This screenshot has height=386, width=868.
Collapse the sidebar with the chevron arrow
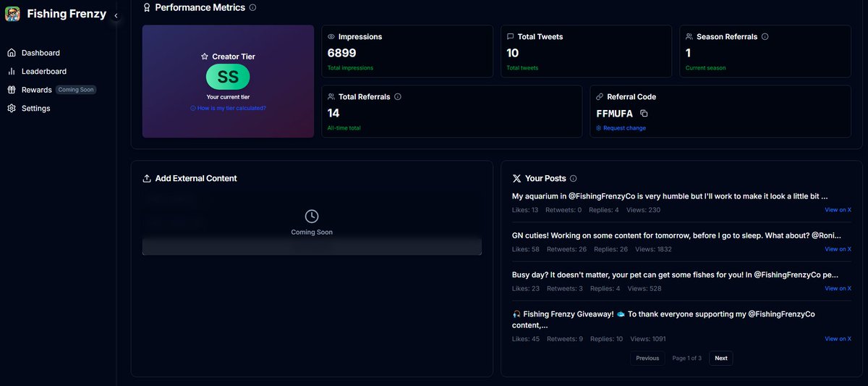tap(116, 15)
